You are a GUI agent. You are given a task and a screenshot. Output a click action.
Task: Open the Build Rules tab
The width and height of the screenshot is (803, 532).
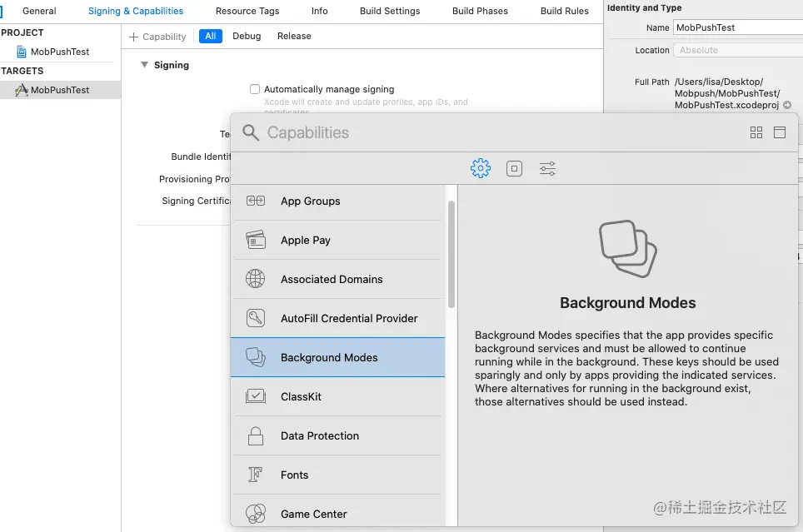pos(565,11)
